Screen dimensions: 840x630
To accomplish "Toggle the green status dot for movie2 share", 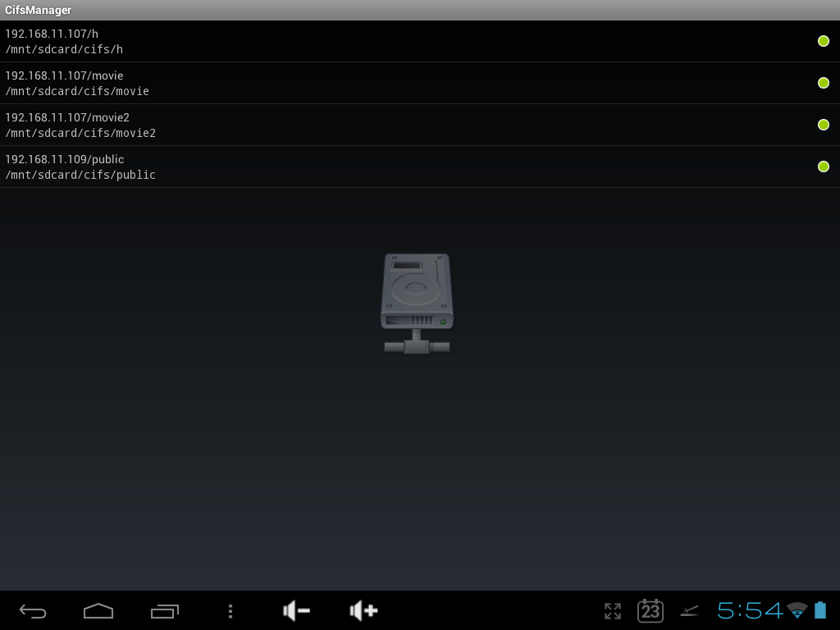I will click(823, 125).
